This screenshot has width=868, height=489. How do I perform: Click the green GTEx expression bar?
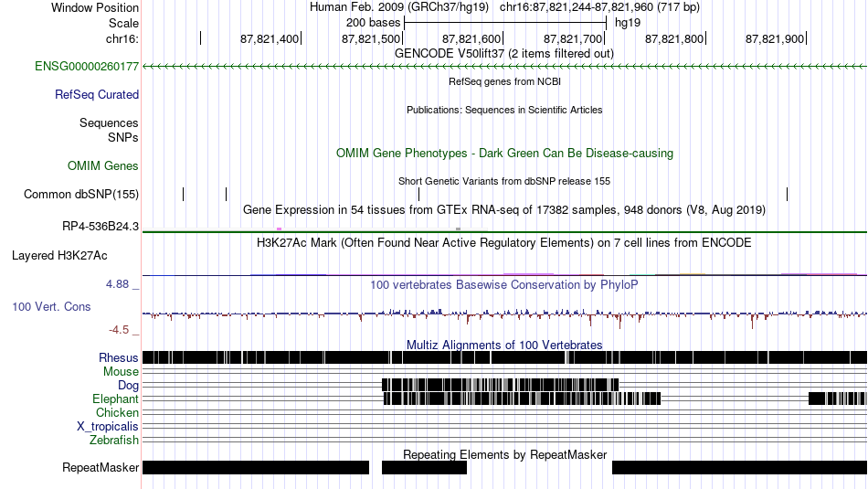(x=505, y=232)
